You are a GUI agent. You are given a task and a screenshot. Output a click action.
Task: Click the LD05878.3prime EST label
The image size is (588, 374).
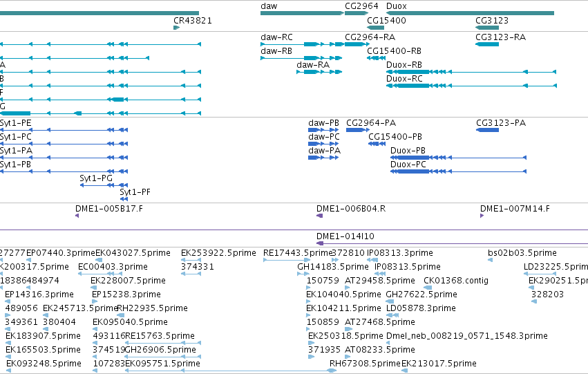(x=421, y=308)
